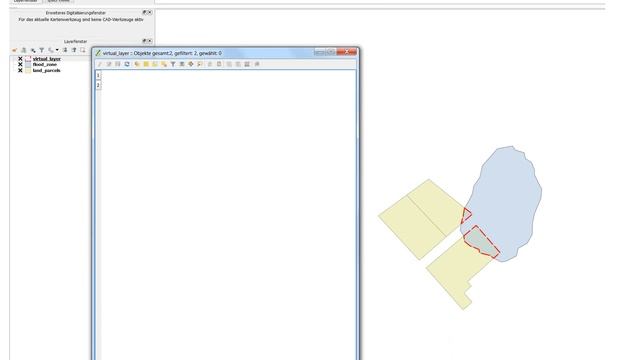640x360 pixels.
Task: Toggle editing mode in attribute table toolbar
Action: coord(100,64)
